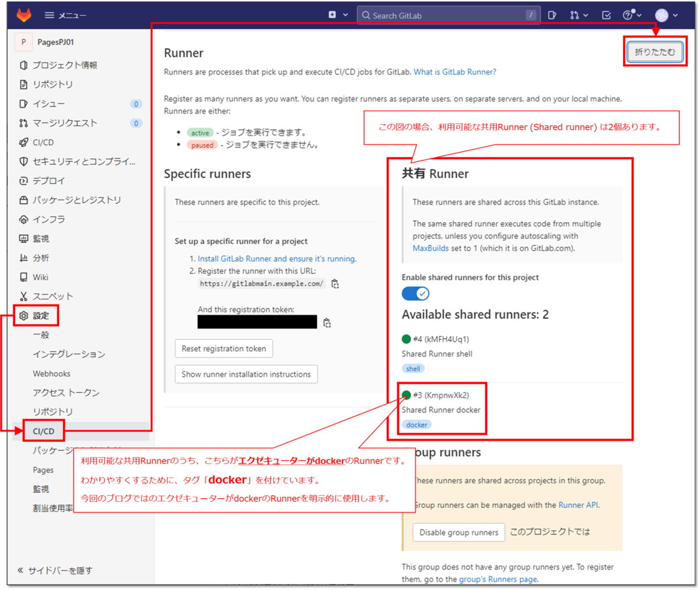Click the スニペット scissors sidebar icon
The width and height of the screenshot is (700, 590).
[x=23, y=296]
